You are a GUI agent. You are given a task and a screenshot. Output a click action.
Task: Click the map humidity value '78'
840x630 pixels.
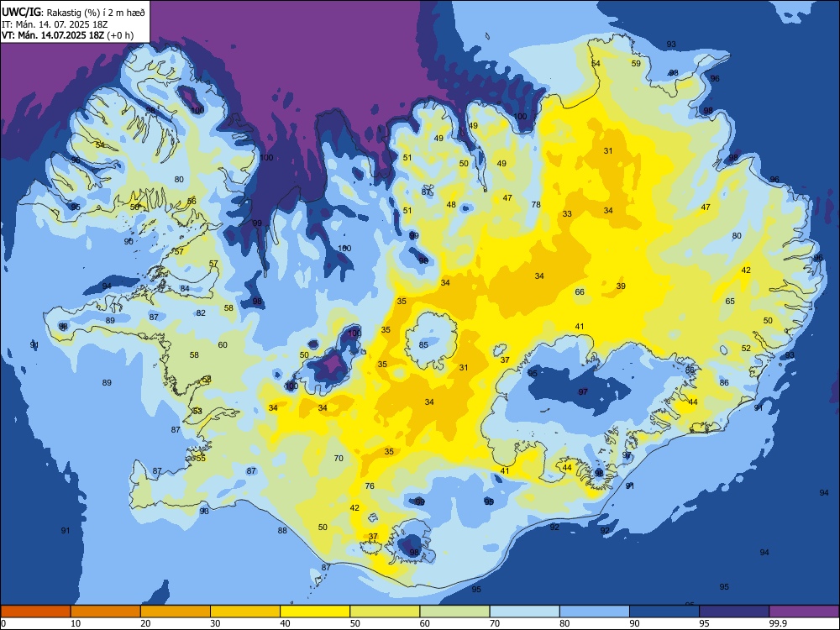pos(536,205)
